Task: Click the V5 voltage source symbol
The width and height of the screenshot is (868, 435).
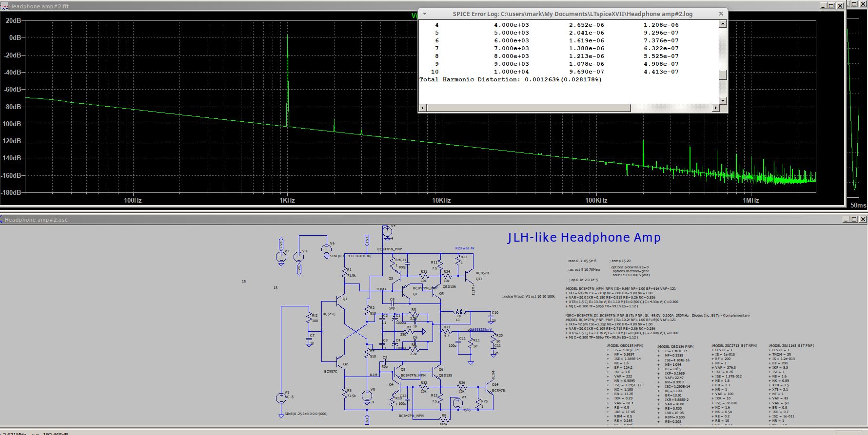Action: coord(367,396)
